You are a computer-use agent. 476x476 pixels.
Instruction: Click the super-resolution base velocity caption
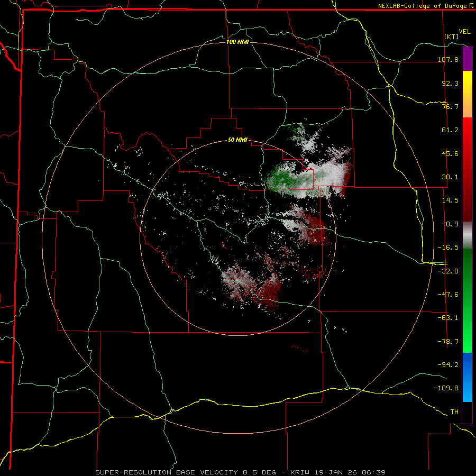[x=241, y=472]
